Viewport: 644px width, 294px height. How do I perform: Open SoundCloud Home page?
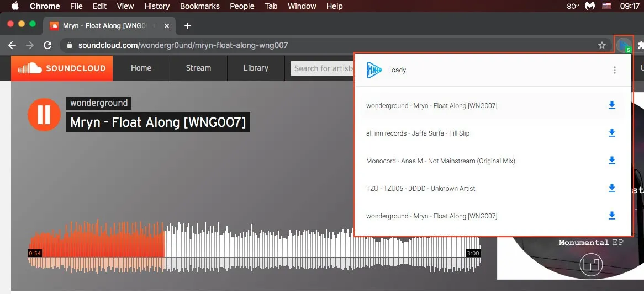click(141, 68)
